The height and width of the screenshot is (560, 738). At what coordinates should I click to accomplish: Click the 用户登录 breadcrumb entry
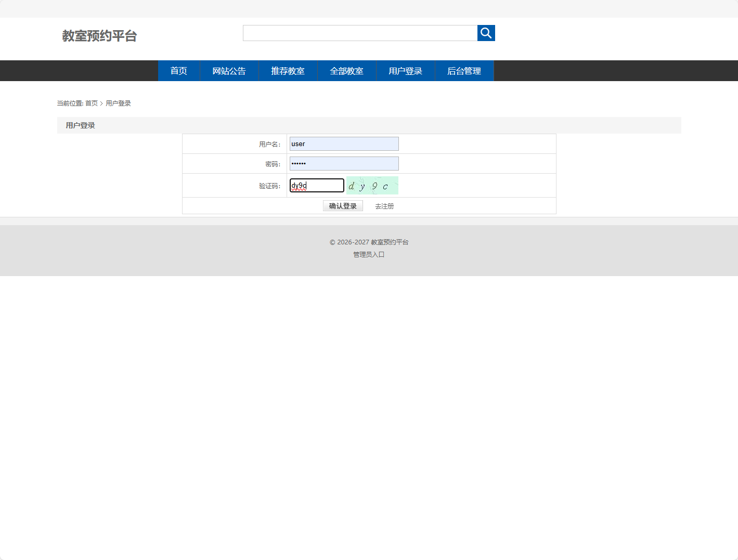pos(118,103)
